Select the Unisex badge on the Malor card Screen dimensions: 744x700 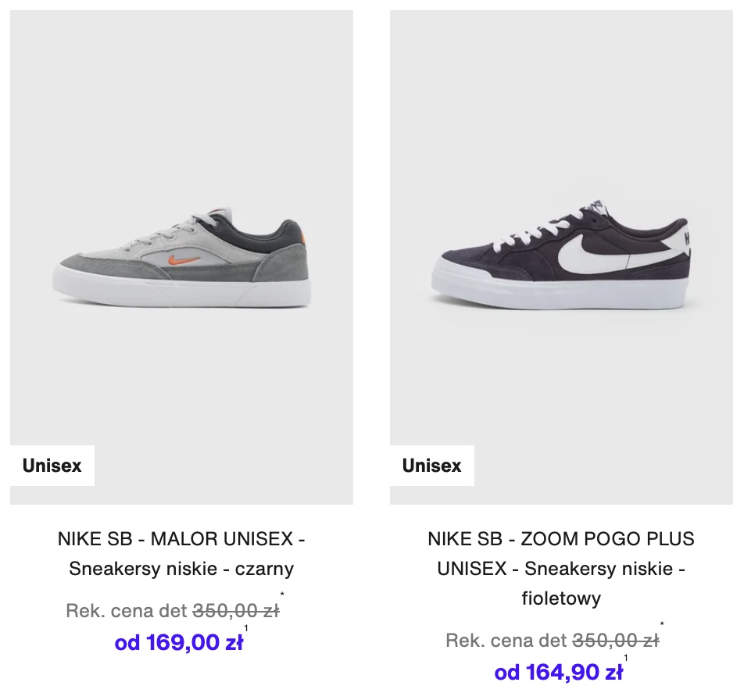click(x=52, y=466)
